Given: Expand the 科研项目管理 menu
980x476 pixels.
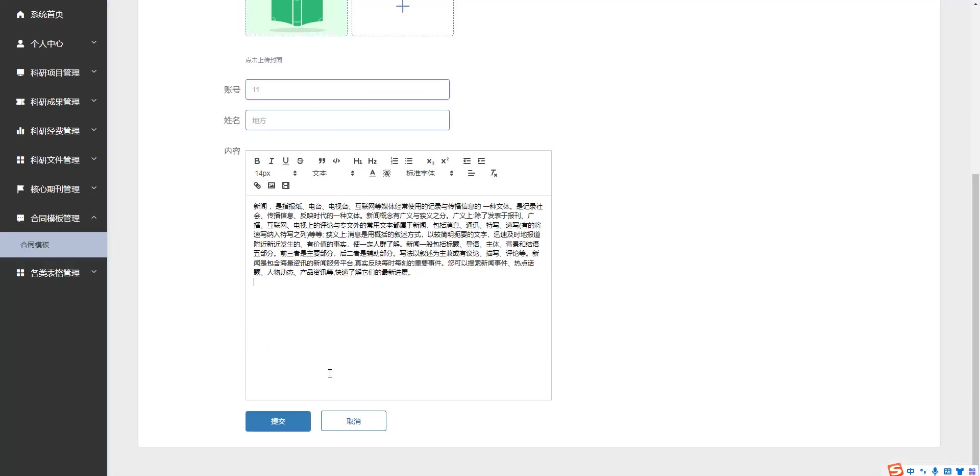Looking at the screenshot, I should point(54,73).
